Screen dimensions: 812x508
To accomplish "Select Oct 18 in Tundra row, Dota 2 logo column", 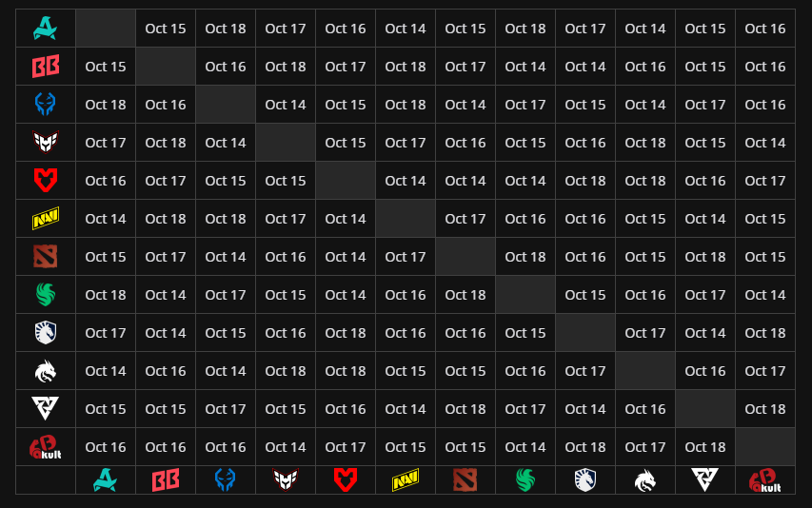I will (x=465, y=409).
